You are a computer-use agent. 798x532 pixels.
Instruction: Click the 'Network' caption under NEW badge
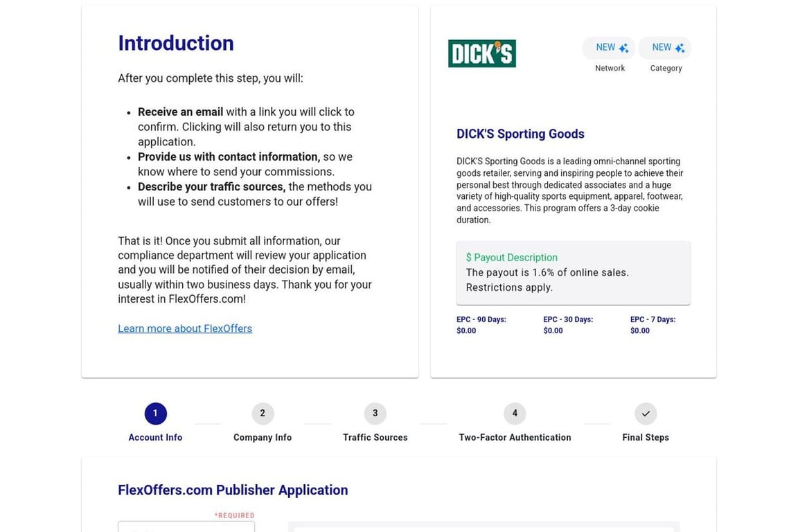[x=610, y=68]
